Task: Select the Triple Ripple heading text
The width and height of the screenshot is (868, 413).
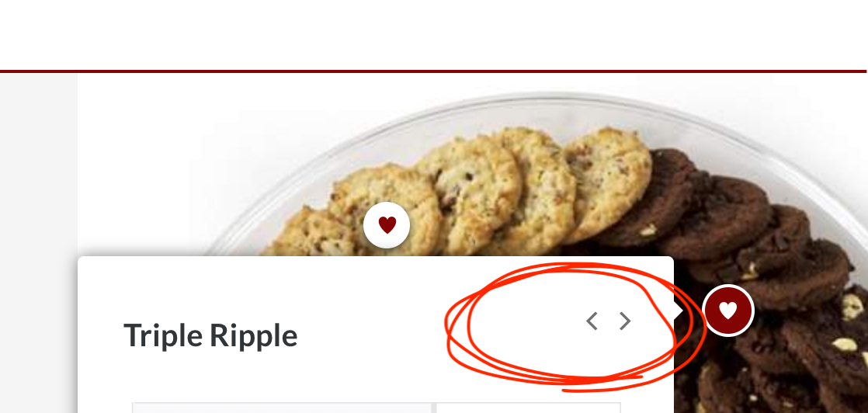Action: (x=210, y=335)
